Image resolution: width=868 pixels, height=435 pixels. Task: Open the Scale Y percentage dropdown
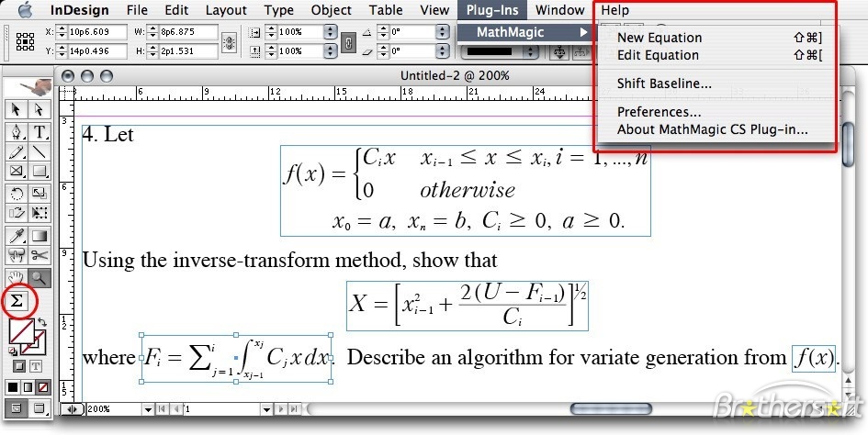coord(331,50)
